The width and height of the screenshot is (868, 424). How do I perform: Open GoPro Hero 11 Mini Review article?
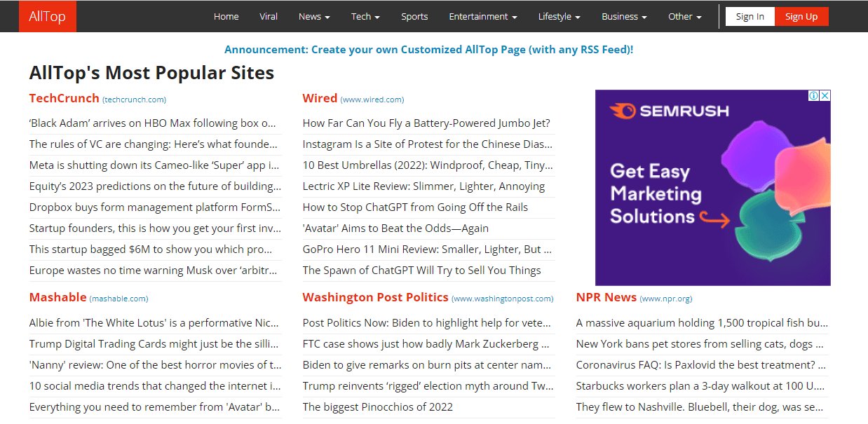click(428, 249)
